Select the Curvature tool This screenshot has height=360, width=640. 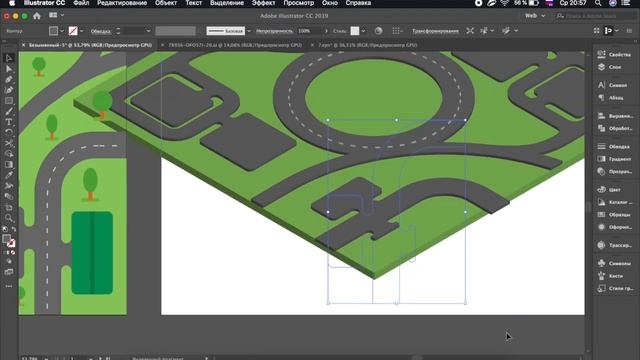coord(9,90)
